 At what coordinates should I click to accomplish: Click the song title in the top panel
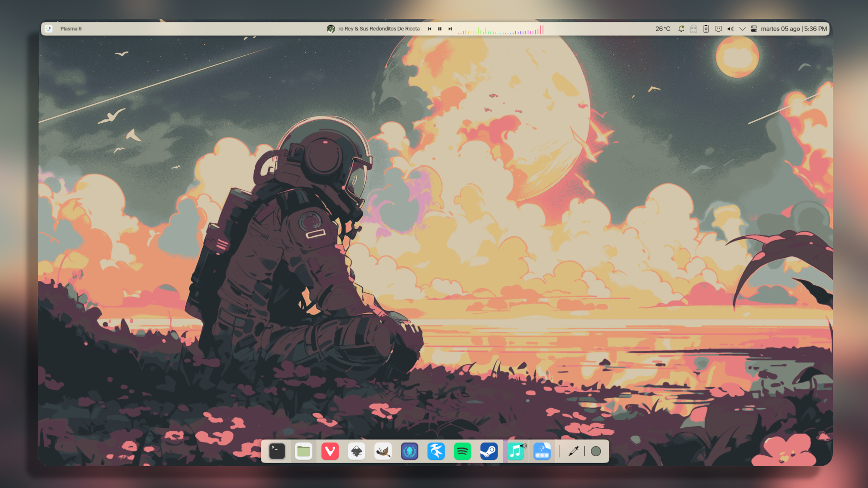380,28
